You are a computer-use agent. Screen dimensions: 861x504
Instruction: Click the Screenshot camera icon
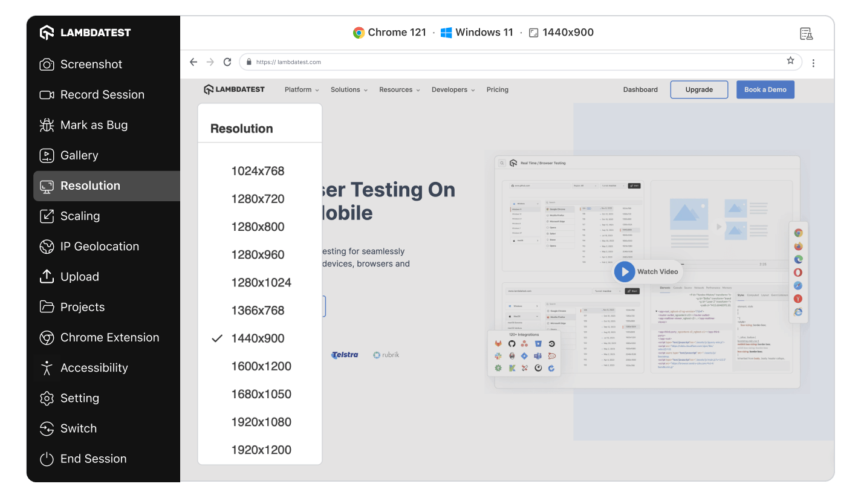click(x=47, y=65)
